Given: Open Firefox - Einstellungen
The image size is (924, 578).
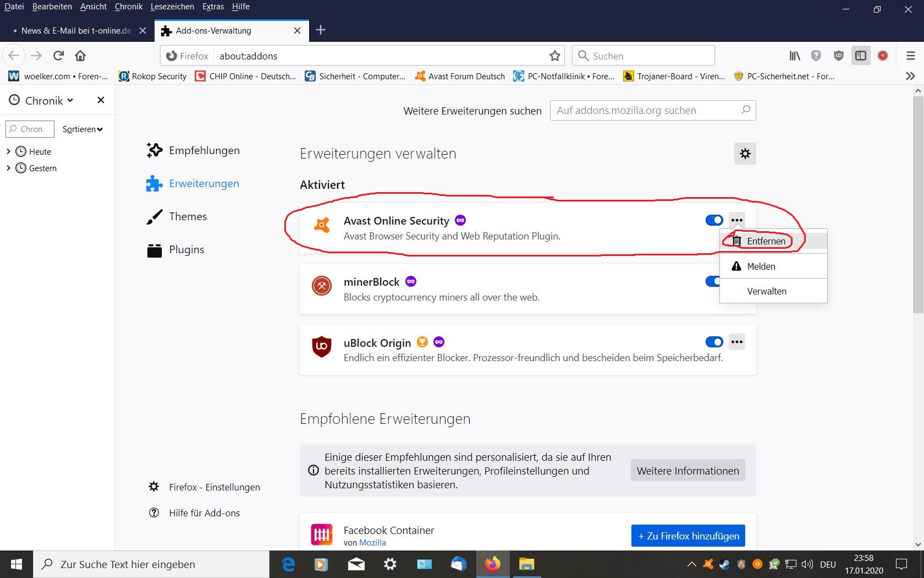Looking at the screenshot, I should pyautogui.click(x=204, y=487).
